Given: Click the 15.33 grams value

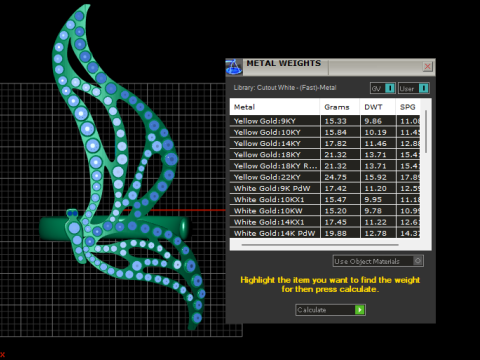Looking at the screenshot, I should (x=336, y=121).
